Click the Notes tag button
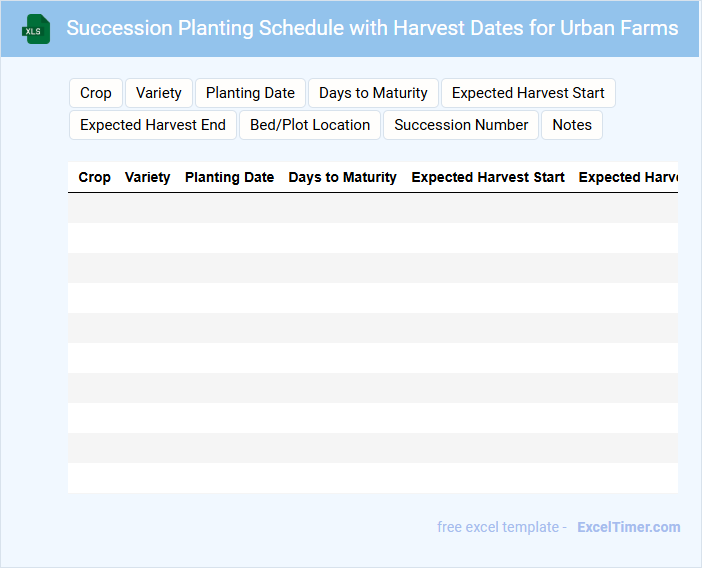Screen dimensions: 702x568 572,125
